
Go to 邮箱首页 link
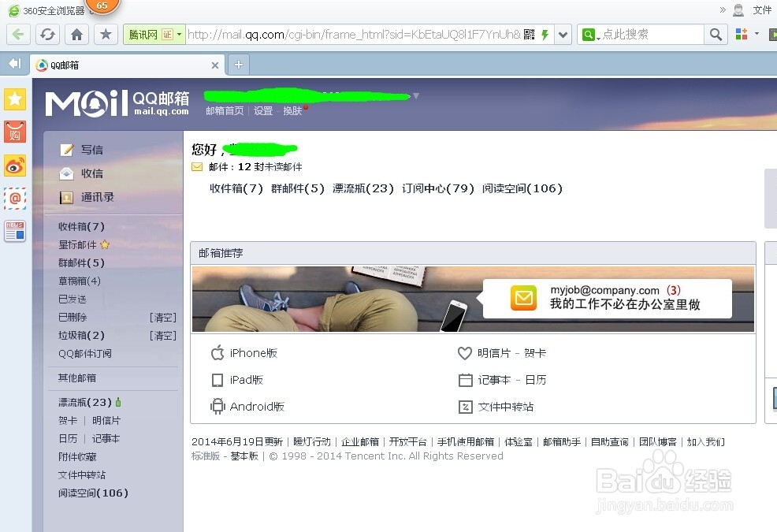[225, 110]
